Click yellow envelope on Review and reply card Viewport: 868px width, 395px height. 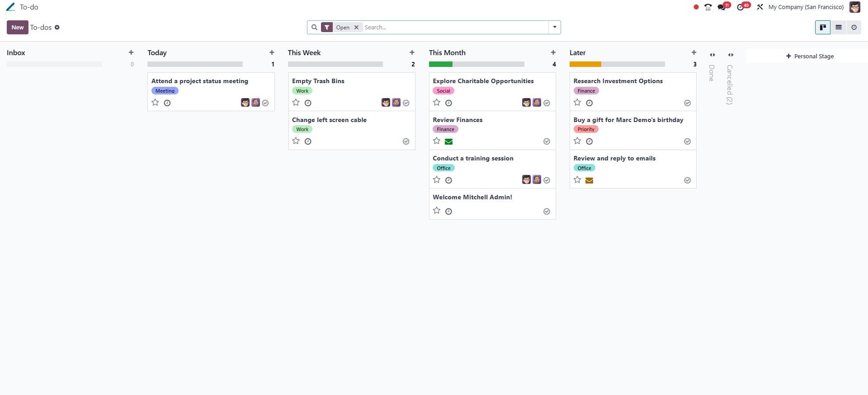pos(589,181)
